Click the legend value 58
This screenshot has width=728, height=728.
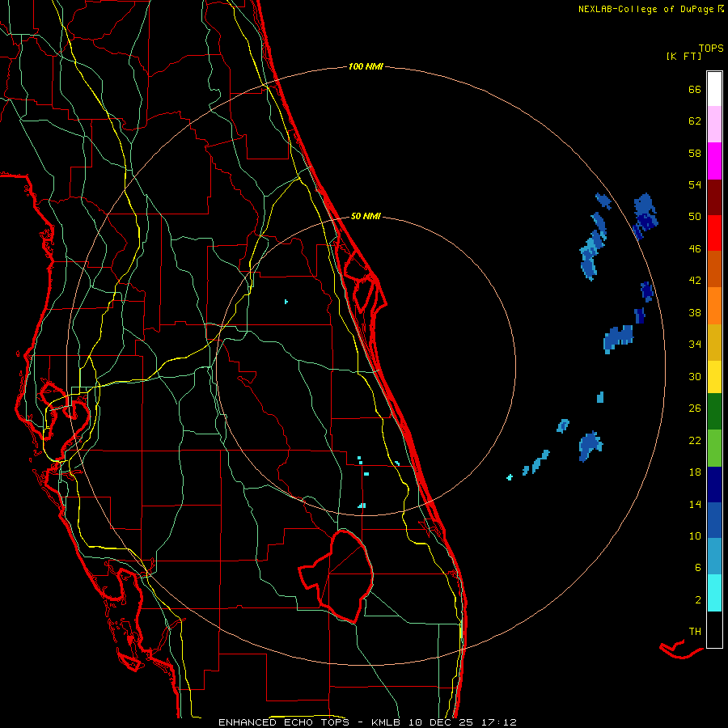coord(695,153)
